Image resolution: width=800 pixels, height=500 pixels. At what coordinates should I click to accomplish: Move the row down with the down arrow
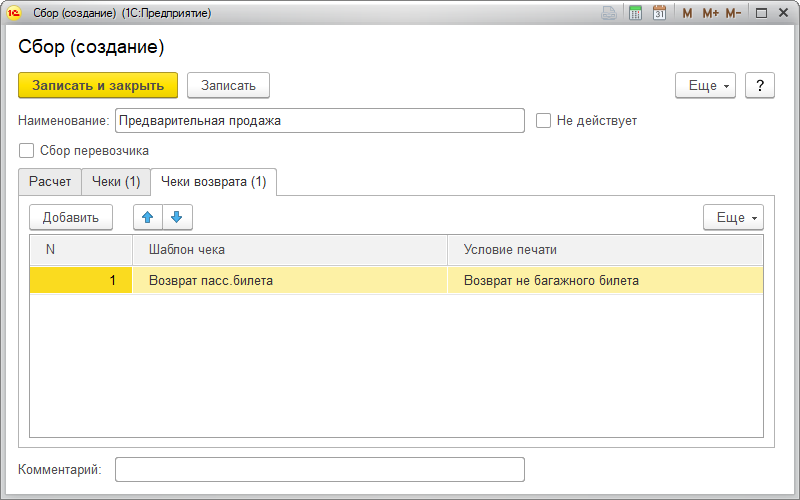pos(177,217)
